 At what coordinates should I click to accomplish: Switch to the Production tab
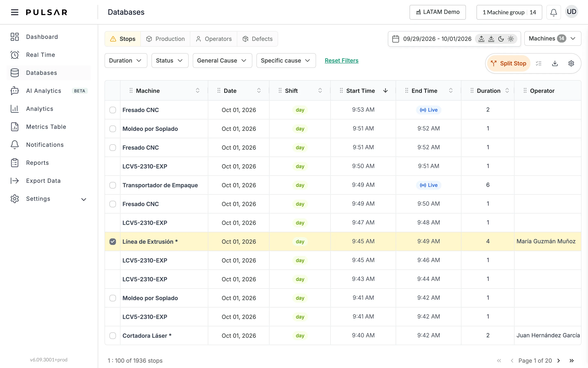[165, 39]
